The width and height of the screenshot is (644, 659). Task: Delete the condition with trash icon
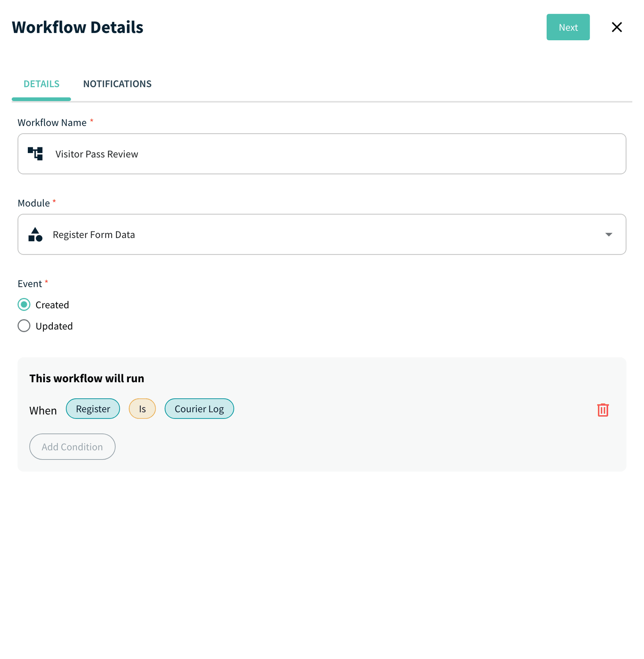pos(603,410)
